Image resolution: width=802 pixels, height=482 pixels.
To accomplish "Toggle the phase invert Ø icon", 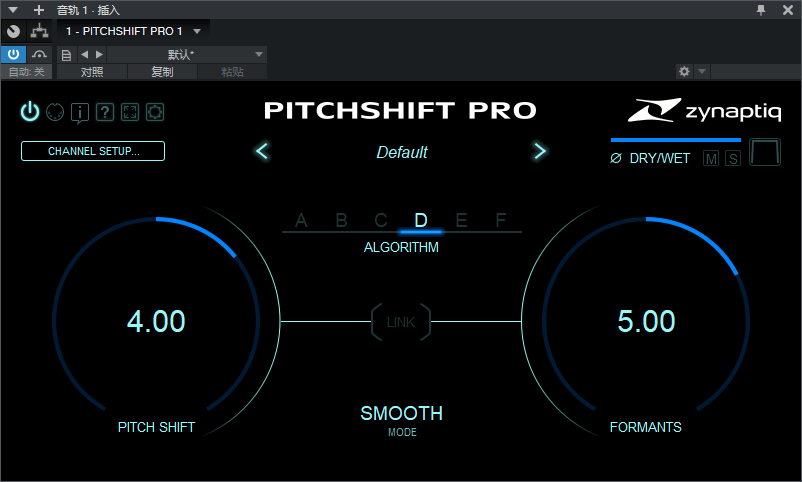I will 616,158.
